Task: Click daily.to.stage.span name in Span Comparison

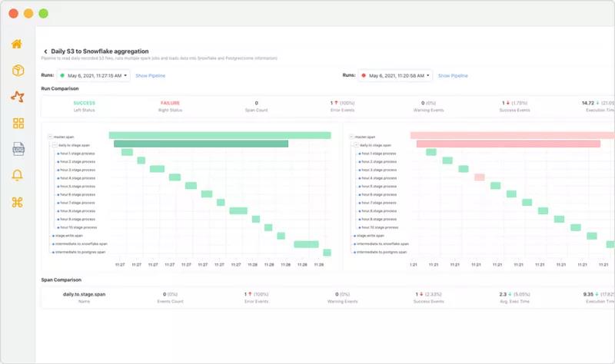Action: click(85, 294)
